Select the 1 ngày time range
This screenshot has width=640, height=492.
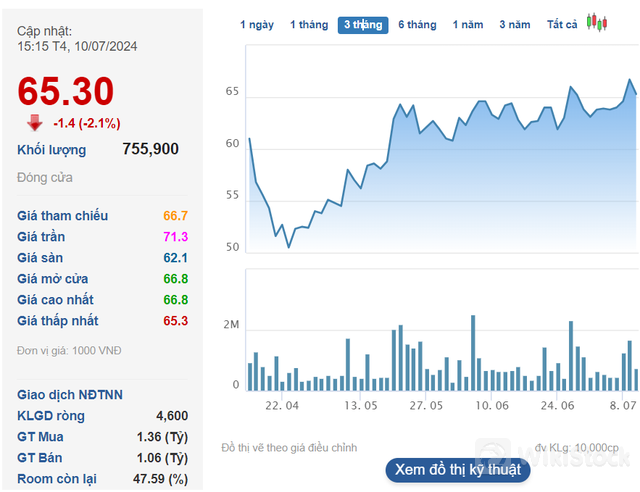point(257,25)
